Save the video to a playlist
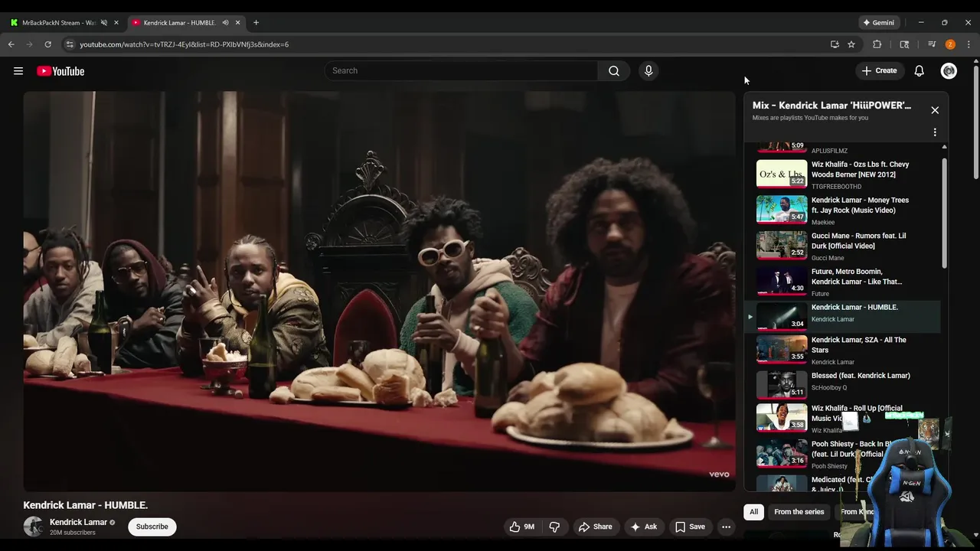 (x=689, y=527)
